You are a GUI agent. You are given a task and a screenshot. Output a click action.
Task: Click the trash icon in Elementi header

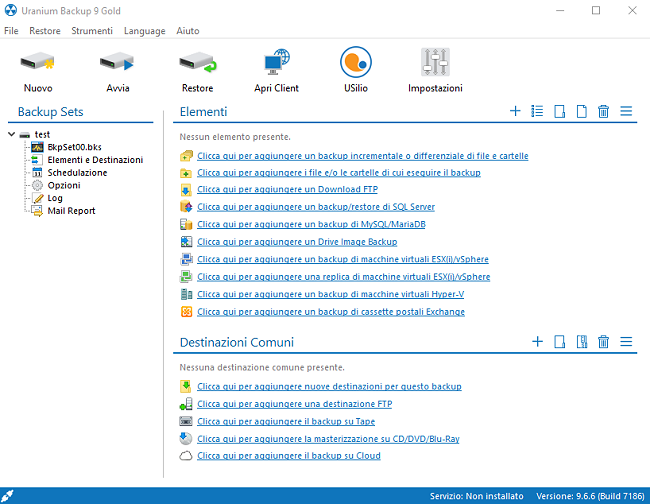(x=604, y=111)
